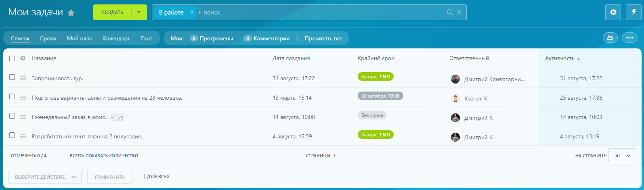644x190 pixels.
Task: Switch to the Сроки tab
Action: tap(48, 39)
